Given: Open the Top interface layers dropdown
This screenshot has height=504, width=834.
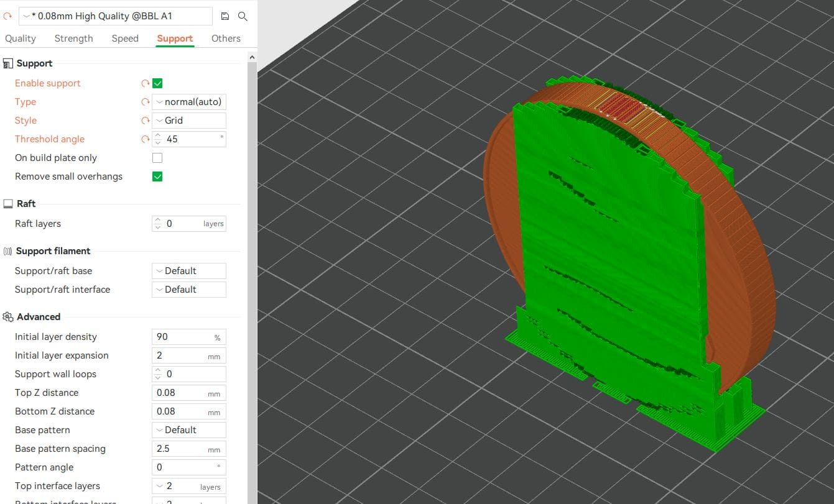Looking at the screenshot, I should (x=189, y=486).
